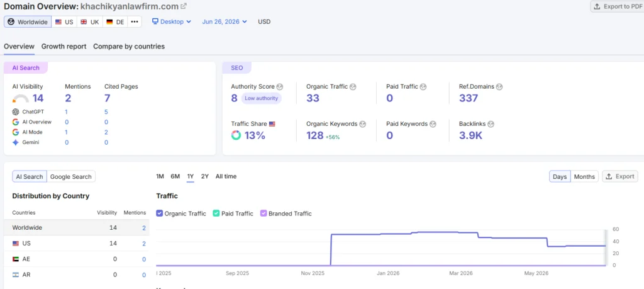This screenshot has height=289, width=644.
Task: Select the Months view toggle
Action: coord(584,177)
